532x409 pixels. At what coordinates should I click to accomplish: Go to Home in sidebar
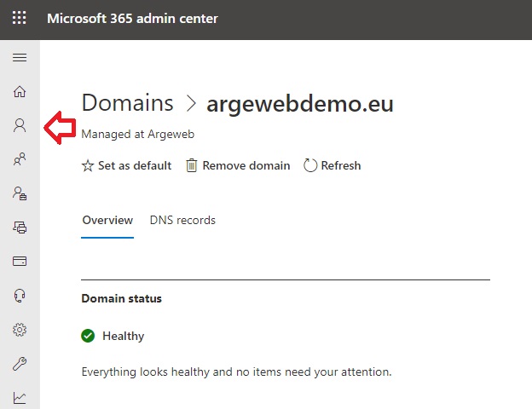point(20,91)
